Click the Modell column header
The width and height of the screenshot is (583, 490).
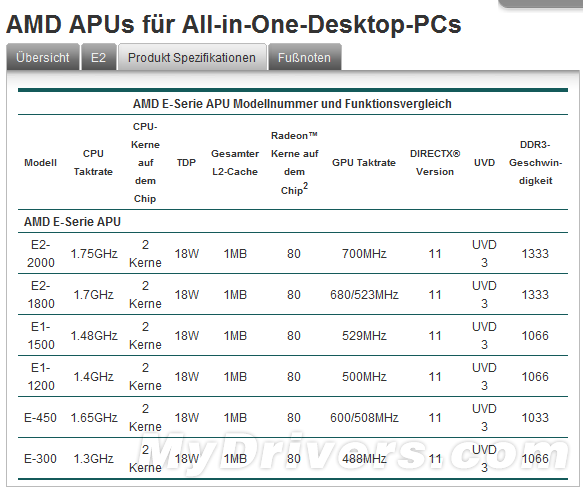tap(41, 162)
